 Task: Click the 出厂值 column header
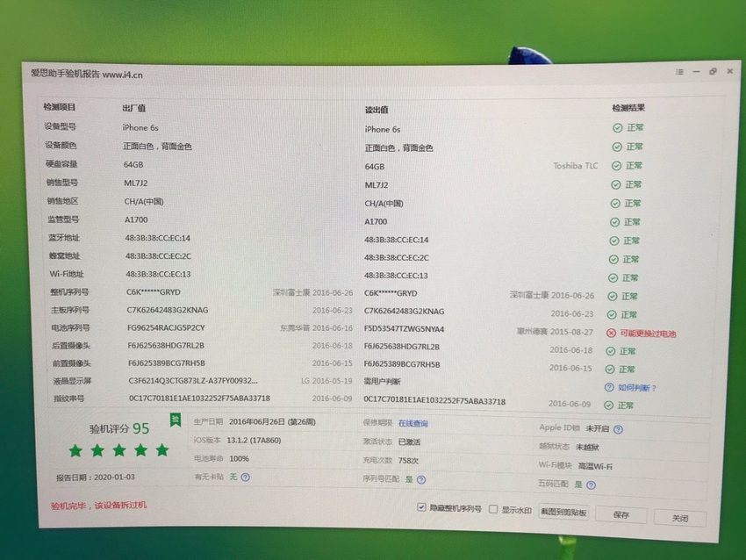(133, 109)
